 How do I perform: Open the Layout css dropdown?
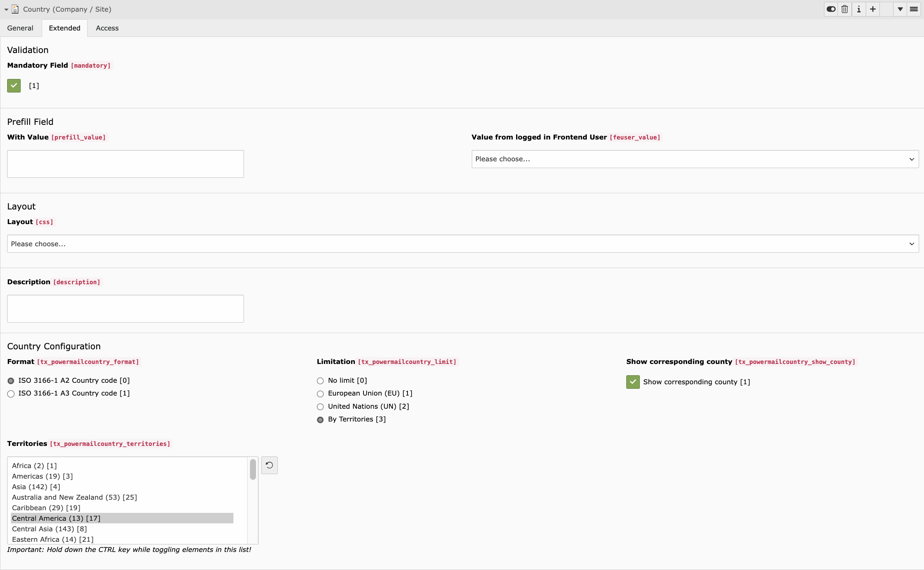pyautogui.click(x=463, y=244)
